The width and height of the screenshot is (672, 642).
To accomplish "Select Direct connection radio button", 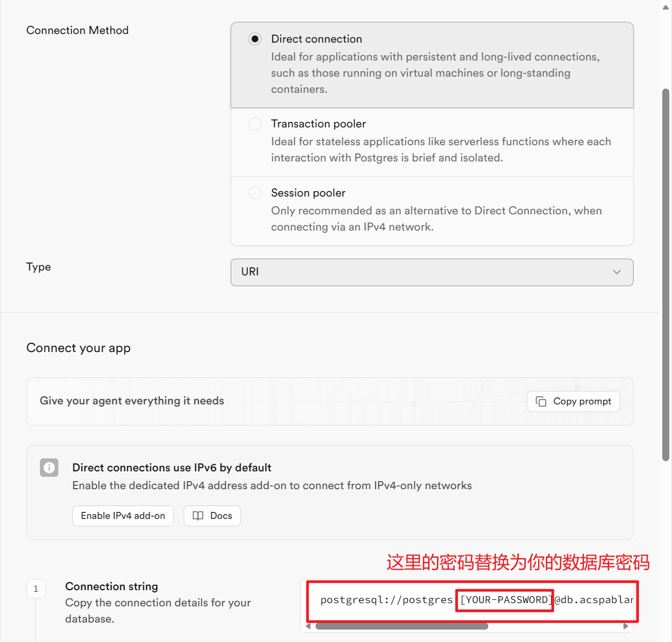I will click(255, 39).
